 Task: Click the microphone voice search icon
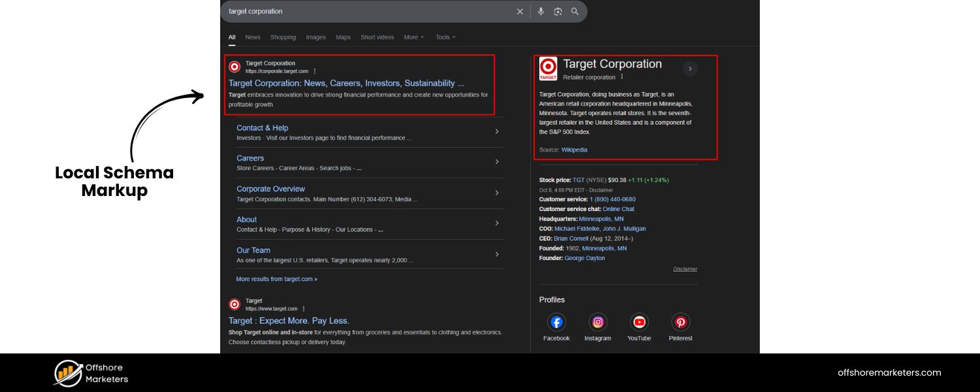click(x=541, y=12)
